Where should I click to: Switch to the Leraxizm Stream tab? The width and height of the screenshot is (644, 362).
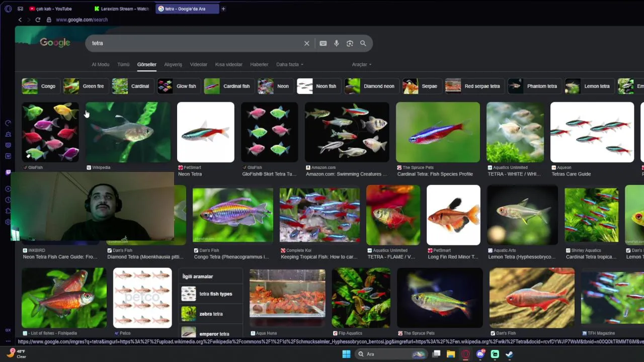pyautogui.click(x=121, y=9)
